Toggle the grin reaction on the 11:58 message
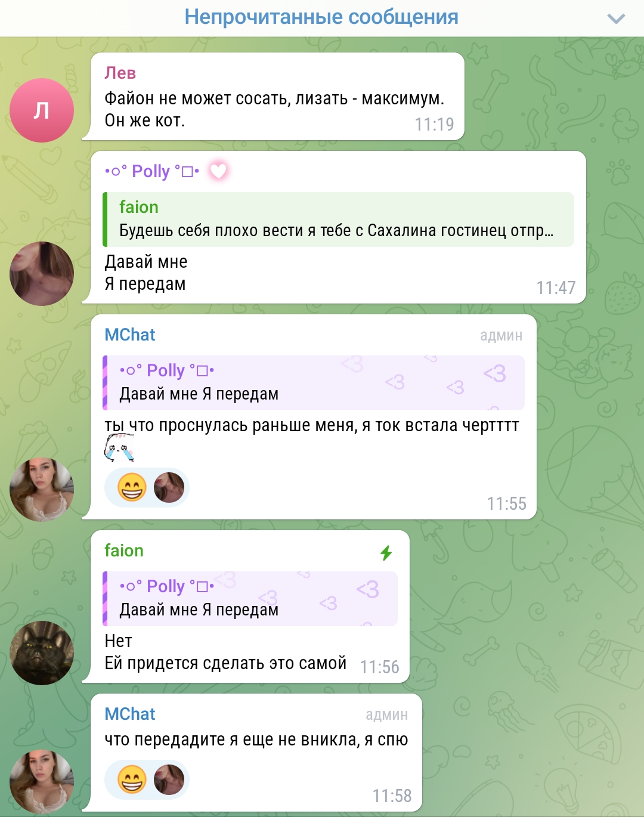 132,780
